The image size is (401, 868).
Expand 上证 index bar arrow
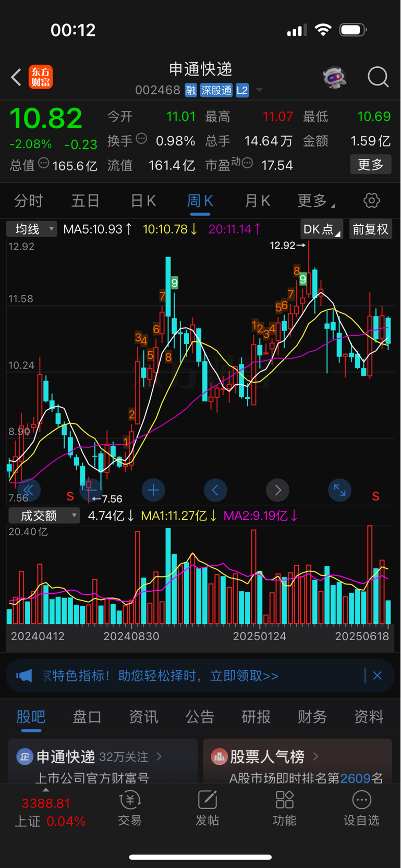point(45,790)
